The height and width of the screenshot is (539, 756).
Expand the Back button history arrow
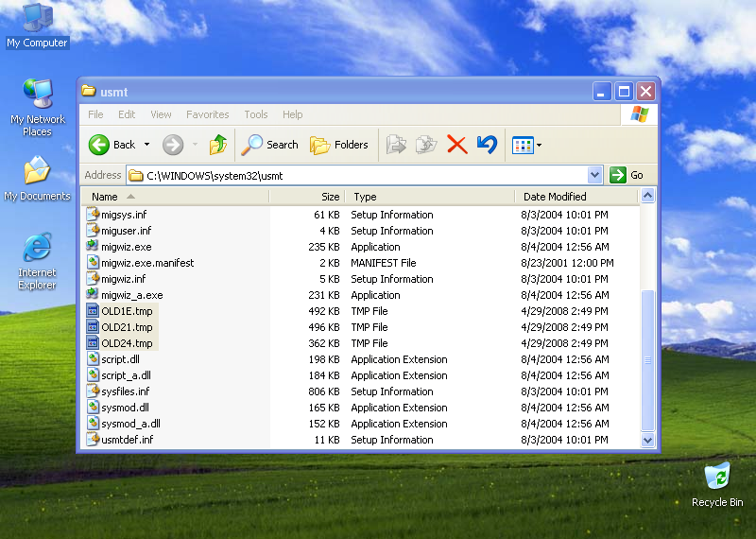pos(146,145)
